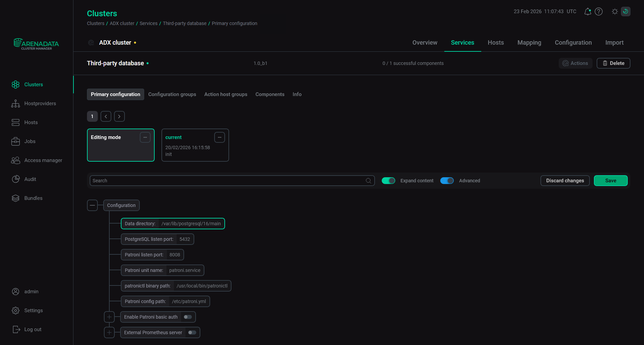Open the help question mark icon
The image size is (644, 345).
coord(599,11)
